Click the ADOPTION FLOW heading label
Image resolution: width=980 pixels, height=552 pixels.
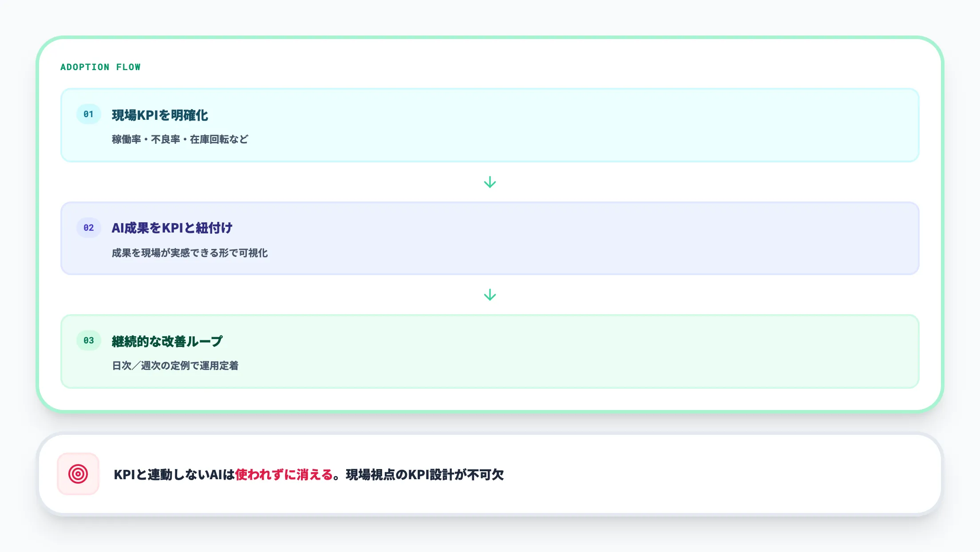click(100, 67)
